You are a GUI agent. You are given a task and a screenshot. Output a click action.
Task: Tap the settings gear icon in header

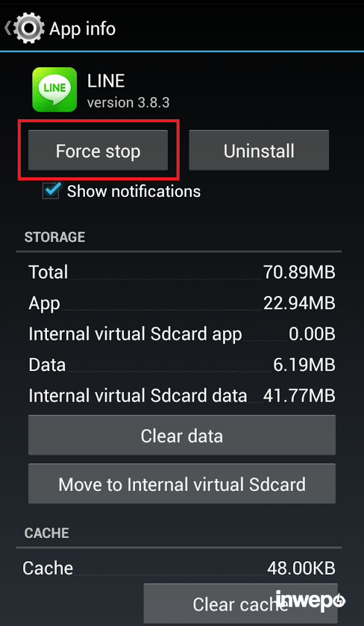click(x=29, y=29)
